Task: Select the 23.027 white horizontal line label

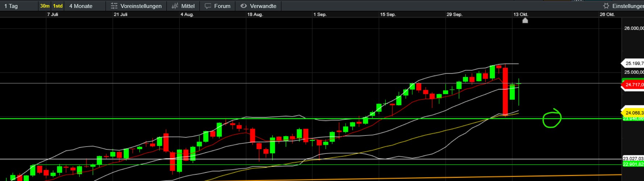Action: tap(633, 159)
